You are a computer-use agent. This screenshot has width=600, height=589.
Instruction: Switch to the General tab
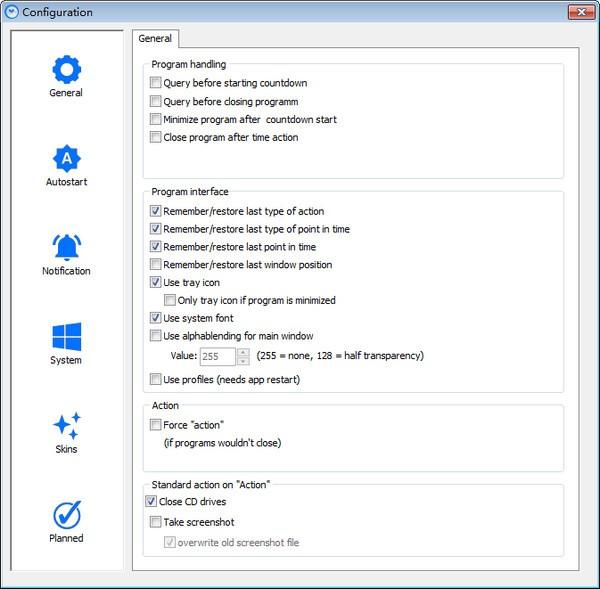(155, 39)
